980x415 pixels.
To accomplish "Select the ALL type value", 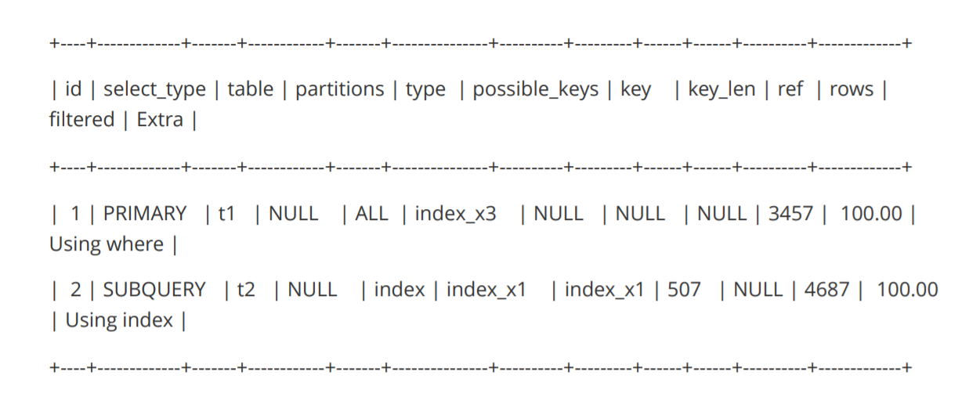I will point(371,214).
